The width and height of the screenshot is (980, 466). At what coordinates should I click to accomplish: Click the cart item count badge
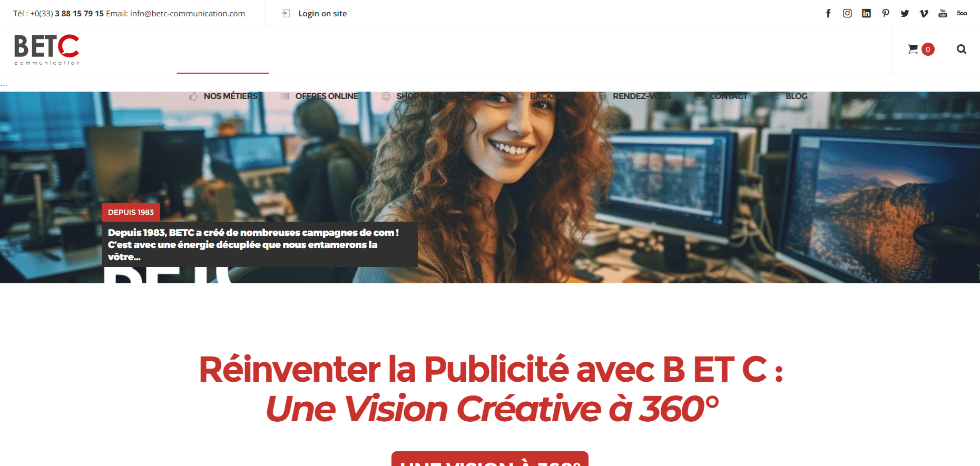(x=928, y=49)
